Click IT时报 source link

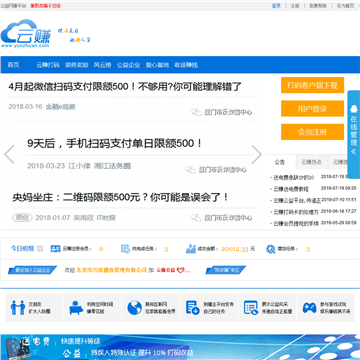coord(106,218)
